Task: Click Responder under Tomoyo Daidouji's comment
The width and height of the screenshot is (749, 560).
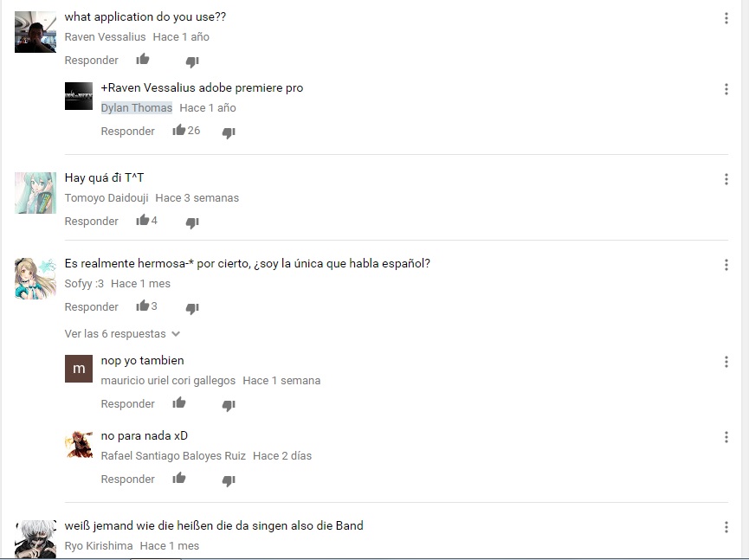Action: coord(91,221)
